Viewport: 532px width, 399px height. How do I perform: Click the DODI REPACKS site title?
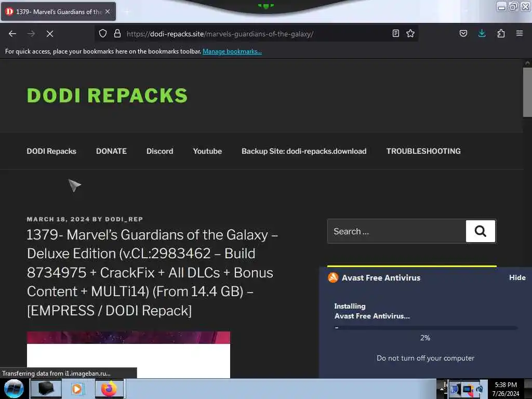point(107,96)
